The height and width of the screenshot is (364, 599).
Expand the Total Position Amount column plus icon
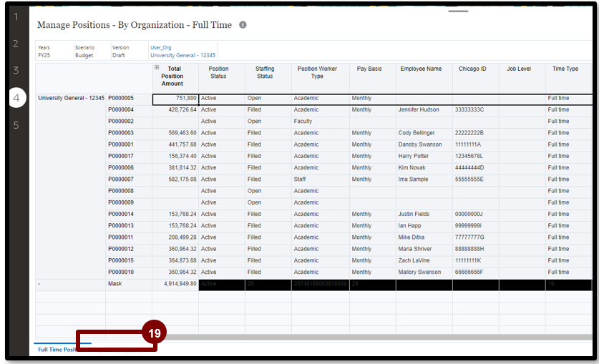[157, 67]
